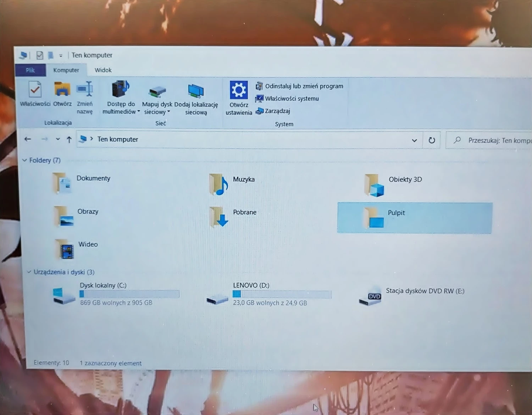Click the Właściwości ribbon icon
This screenshot has height=415, width=532.
[35, 90]
